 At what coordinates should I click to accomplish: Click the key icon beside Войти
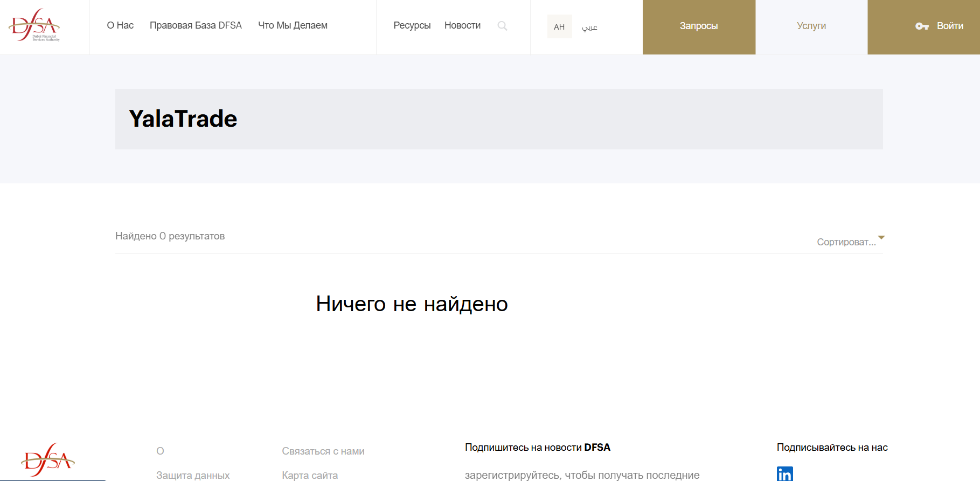tap(922, 26)
